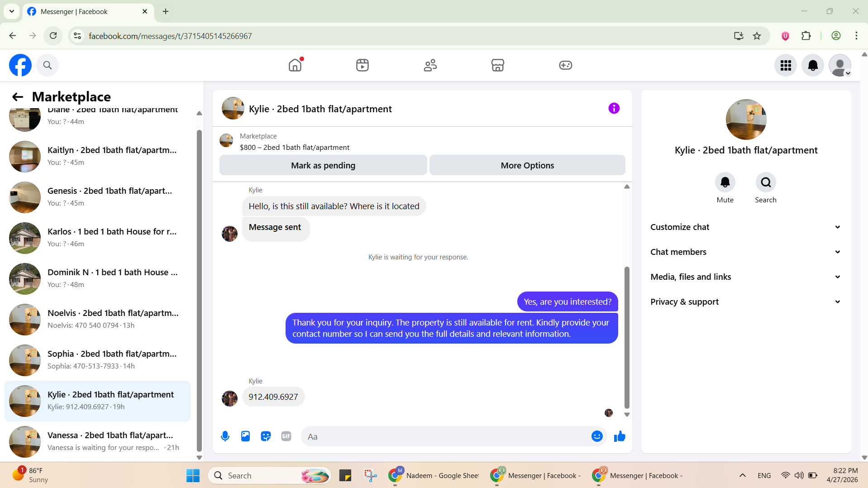
Task: Open the Marketplace storefront icon
Action: pyautogui.click(x=498, y=65)
